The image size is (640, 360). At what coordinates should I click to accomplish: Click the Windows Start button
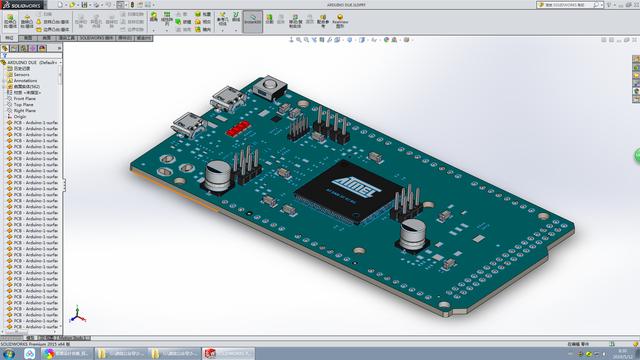pos(9,353)
